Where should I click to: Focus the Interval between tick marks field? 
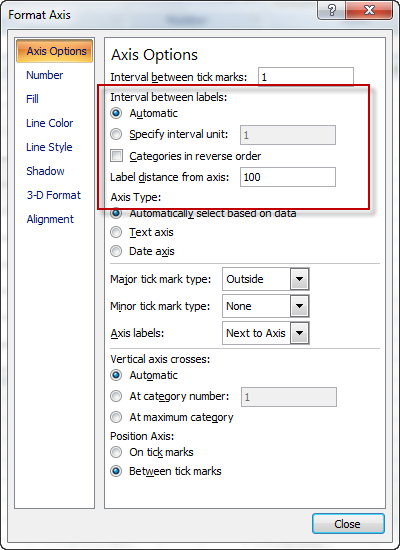pos(306,77)
